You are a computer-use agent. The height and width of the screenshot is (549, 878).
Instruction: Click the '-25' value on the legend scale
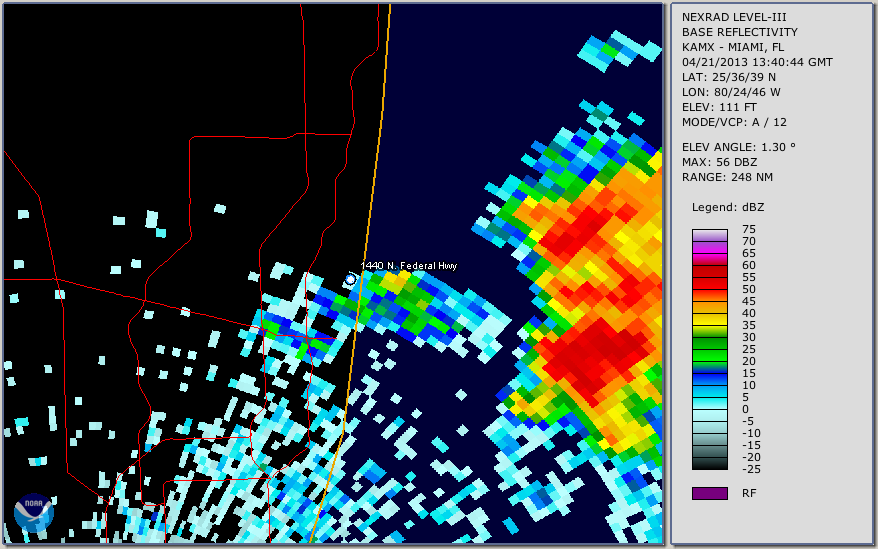[751, 469]
